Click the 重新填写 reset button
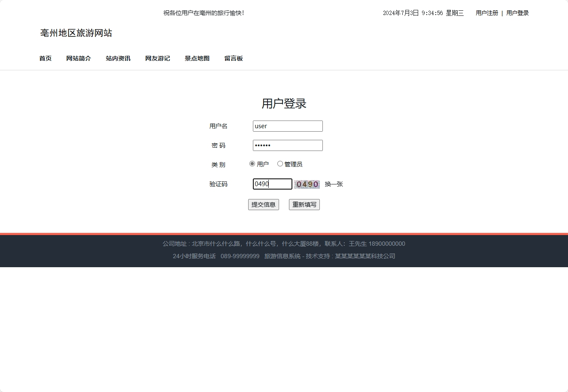This screenshot has height=392, width=568. (x=304, y=204)
